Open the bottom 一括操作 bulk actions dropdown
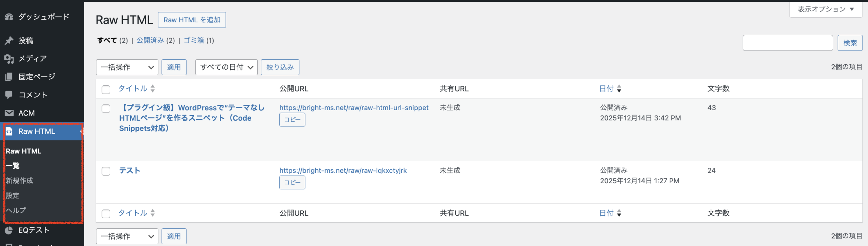The height and width of the screenshot is (246, 868). pyautogui.click(x=127, y=236)
